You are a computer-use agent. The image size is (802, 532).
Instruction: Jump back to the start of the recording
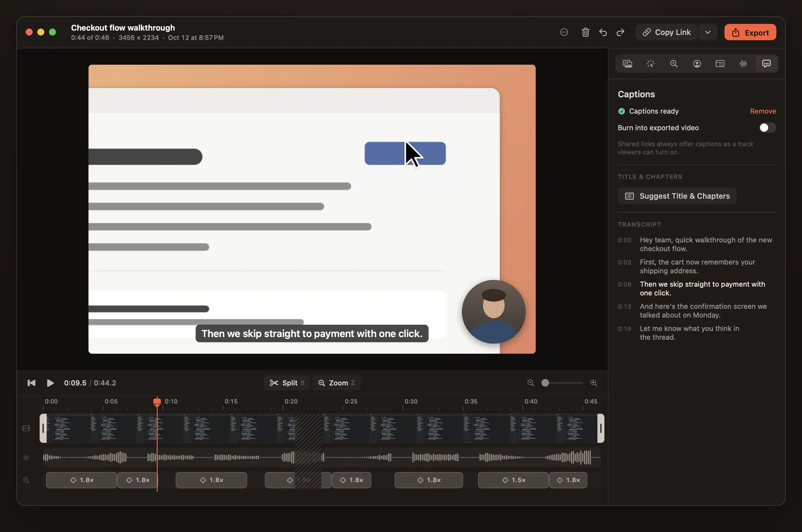[31, 383]
